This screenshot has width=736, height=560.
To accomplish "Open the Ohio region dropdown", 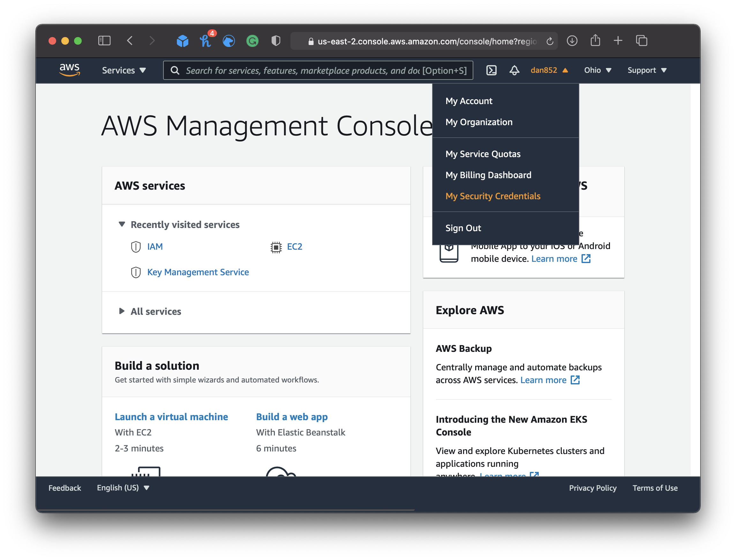I will point(598,70).
